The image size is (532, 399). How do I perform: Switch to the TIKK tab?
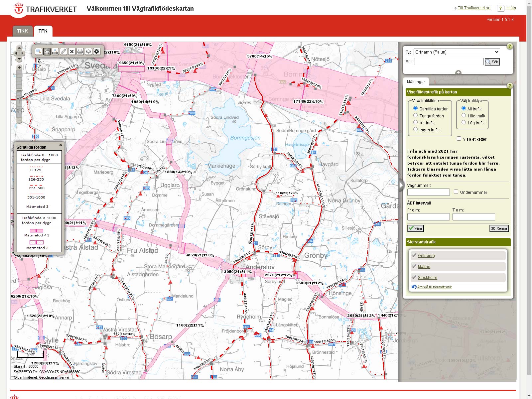[x=23, y=31]
